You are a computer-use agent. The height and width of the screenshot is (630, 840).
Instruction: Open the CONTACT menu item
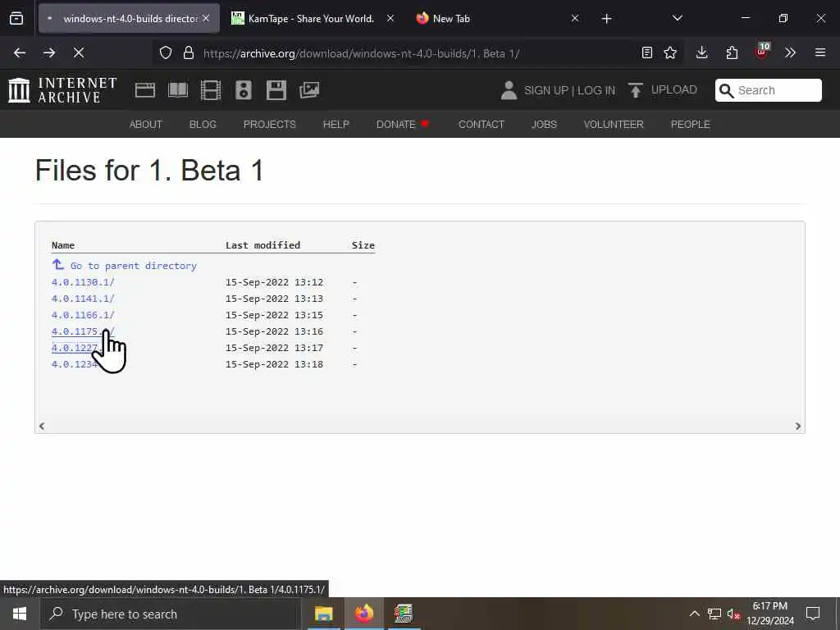pyautogui.click(x=482, y=125)
